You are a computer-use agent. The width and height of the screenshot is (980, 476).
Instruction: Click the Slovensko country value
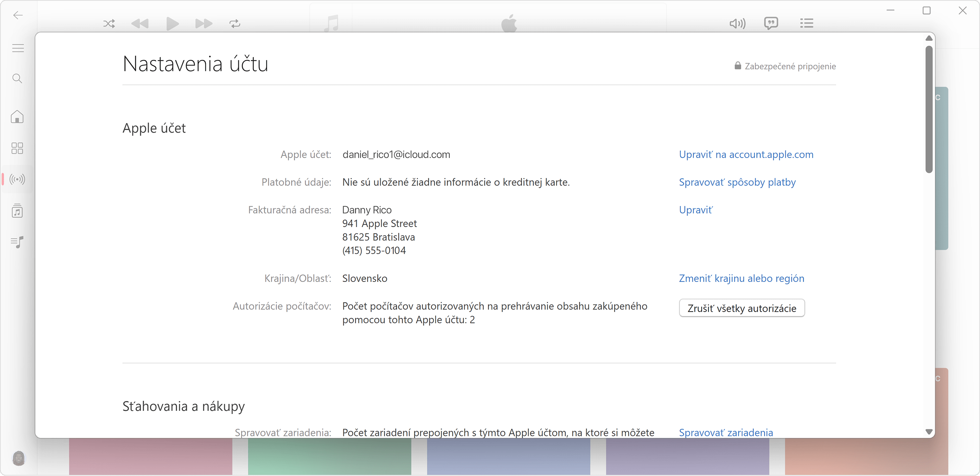click(364, 278)
